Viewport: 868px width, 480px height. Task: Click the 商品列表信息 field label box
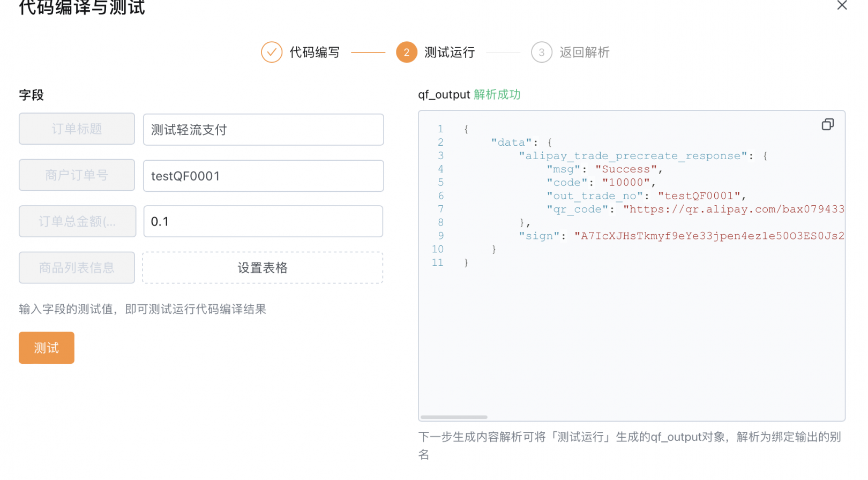pyautogui.click(x=77, y=268)
